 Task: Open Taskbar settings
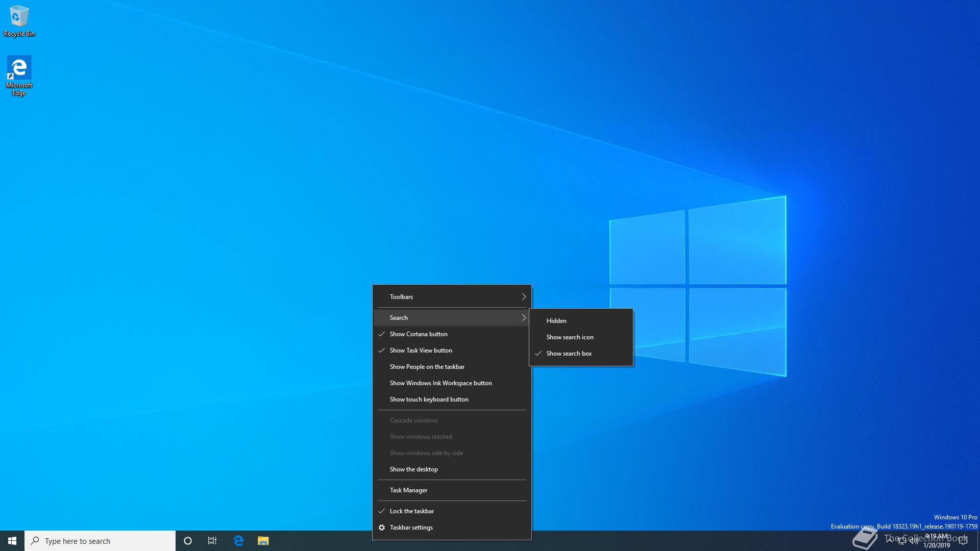tap(452, 528)
